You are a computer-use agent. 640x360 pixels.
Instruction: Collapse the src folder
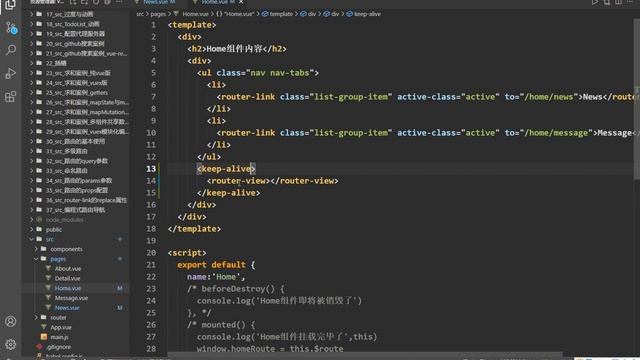point(31,239)
